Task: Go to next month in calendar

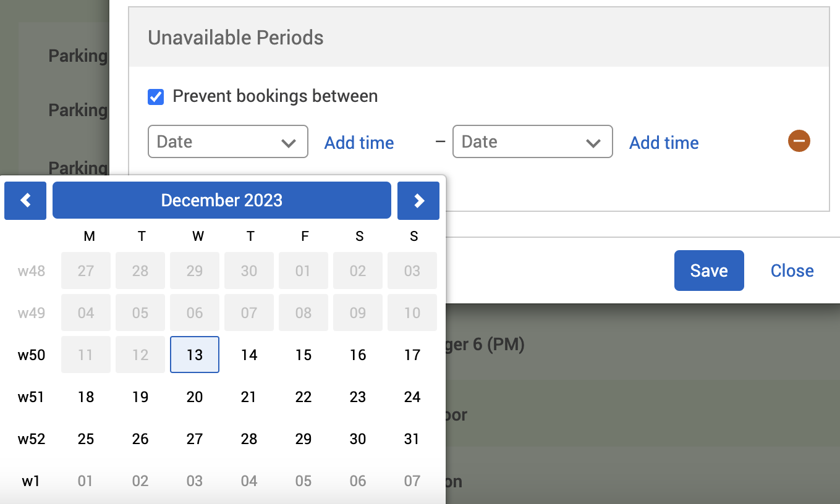Action: [418, 201]
